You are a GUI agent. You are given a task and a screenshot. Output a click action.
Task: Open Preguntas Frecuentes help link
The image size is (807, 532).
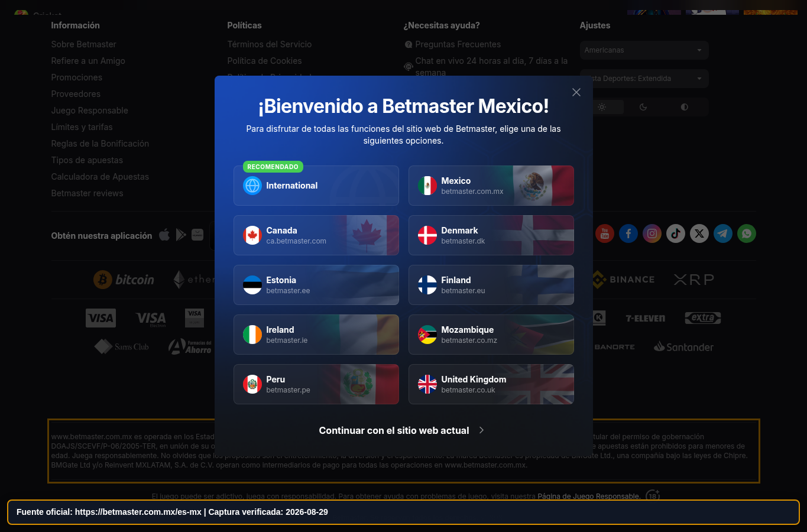(x=458, y=44)
